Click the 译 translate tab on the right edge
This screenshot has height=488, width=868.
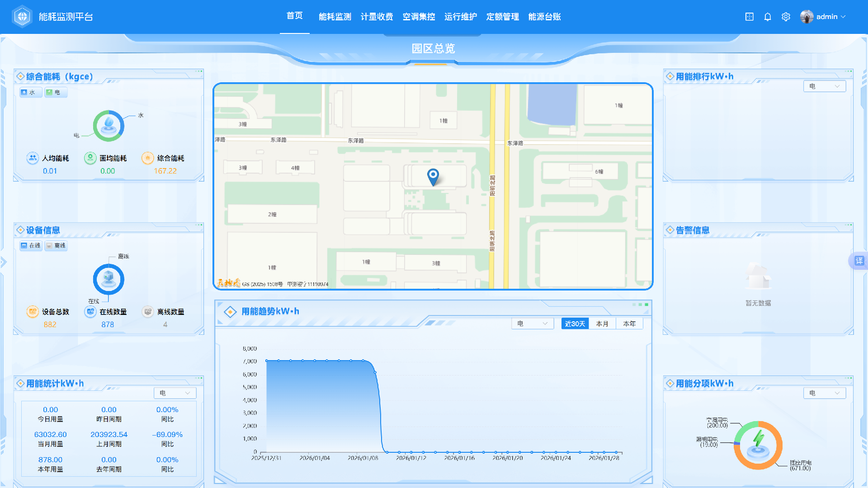[x=859, y=261]
